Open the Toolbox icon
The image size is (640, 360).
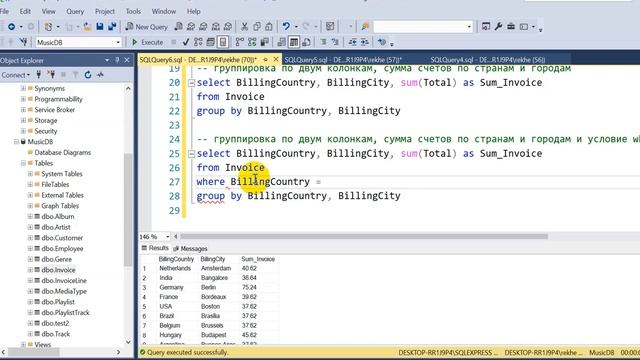pyautogui.click(x=511, y=27)
